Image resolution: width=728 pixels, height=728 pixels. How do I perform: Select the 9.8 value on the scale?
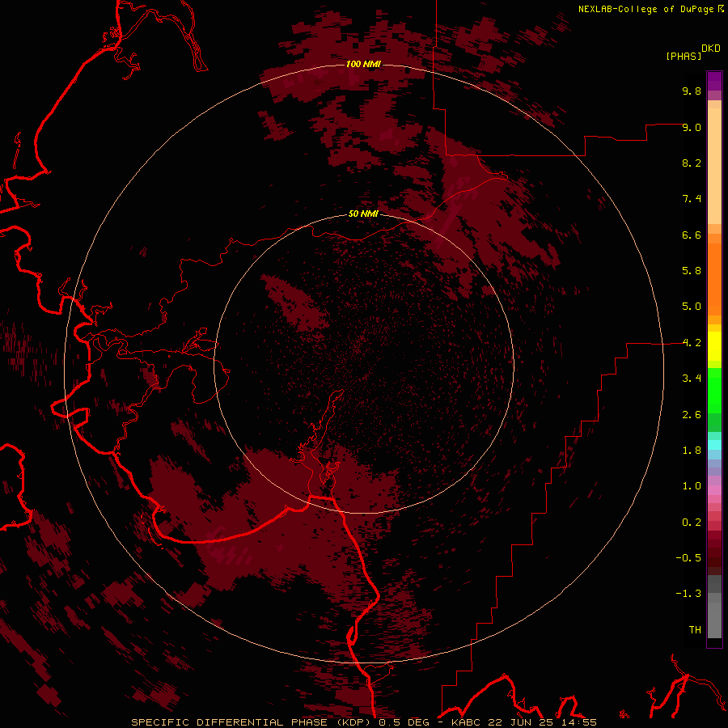692,91
